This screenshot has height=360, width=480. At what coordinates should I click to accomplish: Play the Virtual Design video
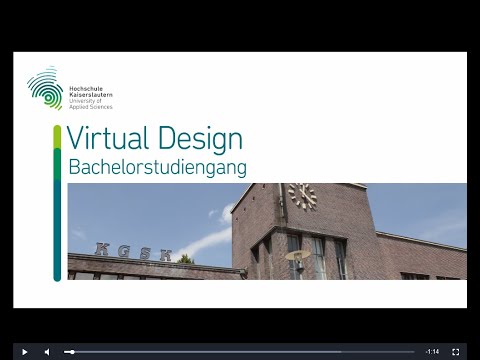coord(24,352)
